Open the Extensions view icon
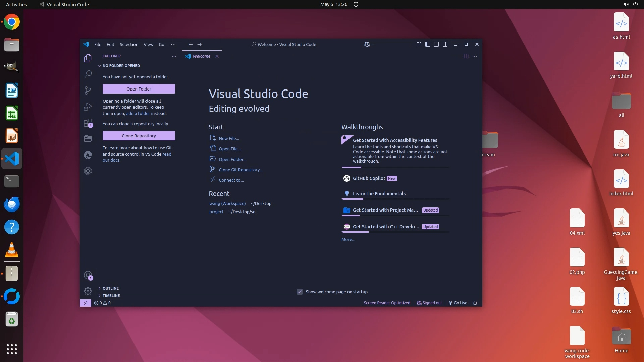Screen dimensions: 644x362 click(x=88, y=123)
